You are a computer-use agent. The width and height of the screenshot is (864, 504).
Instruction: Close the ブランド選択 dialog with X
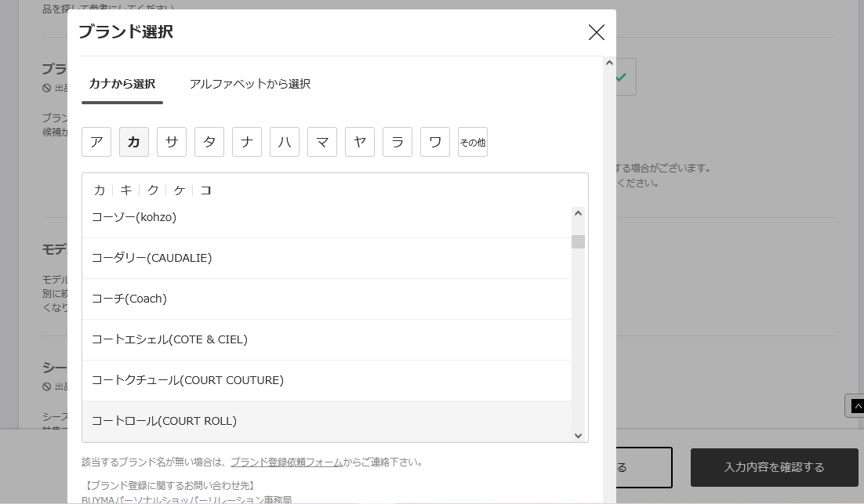(596, 32)
